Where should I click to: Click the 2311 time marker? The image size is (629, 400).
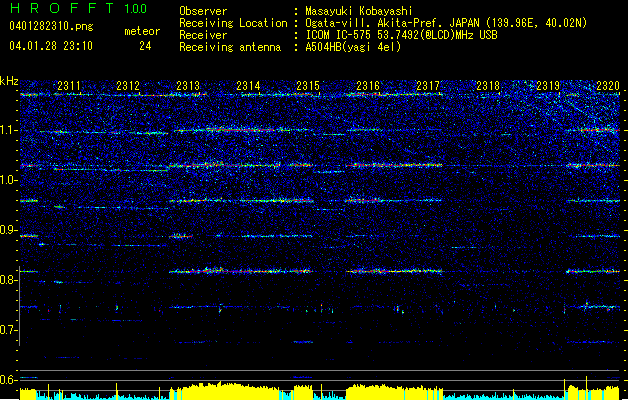(69, 86)
